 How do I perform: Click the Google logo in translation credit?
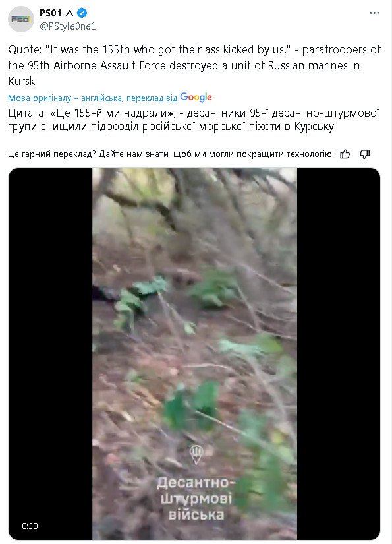(196, 98)
